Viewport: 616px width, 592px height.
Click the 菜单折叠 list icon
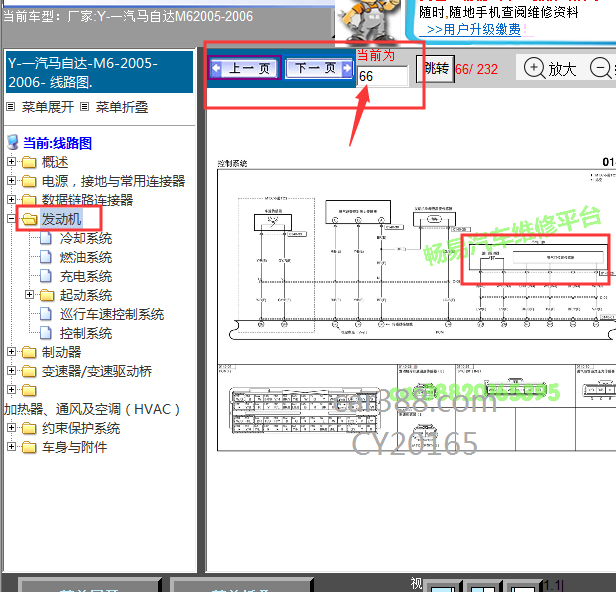pyautogui.click(x=84, y=106)
